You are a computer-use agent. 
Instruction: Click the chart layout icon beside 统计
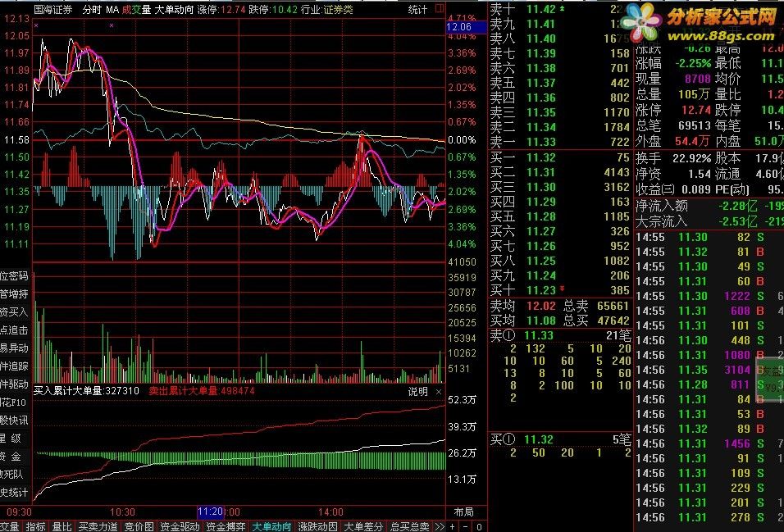point(440,8)
